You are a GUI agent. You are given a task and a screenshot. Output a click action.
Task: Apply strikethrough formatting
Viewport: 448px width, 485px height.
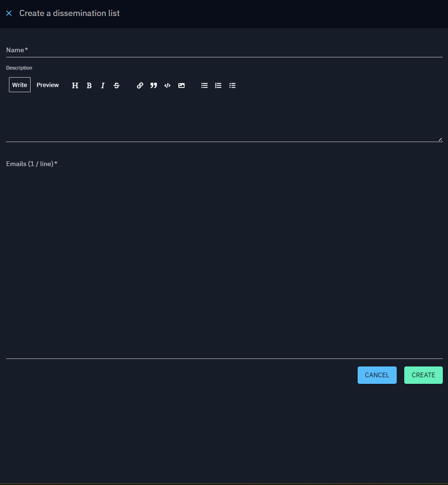click(117, 86)
